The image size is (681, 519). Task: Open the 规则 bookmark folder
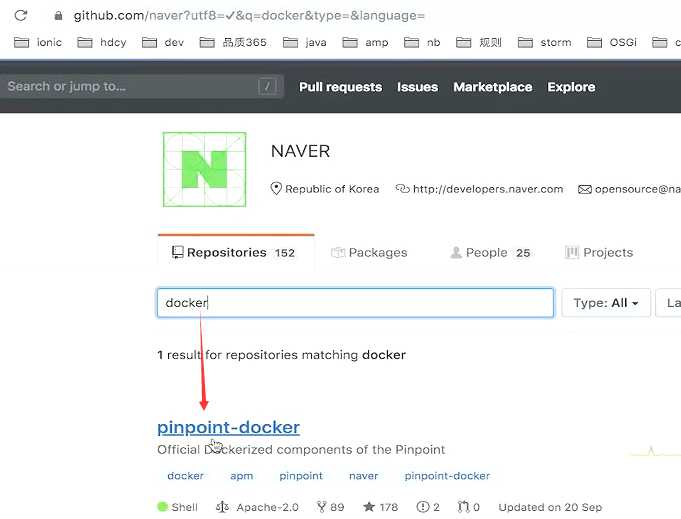point(479,42)
